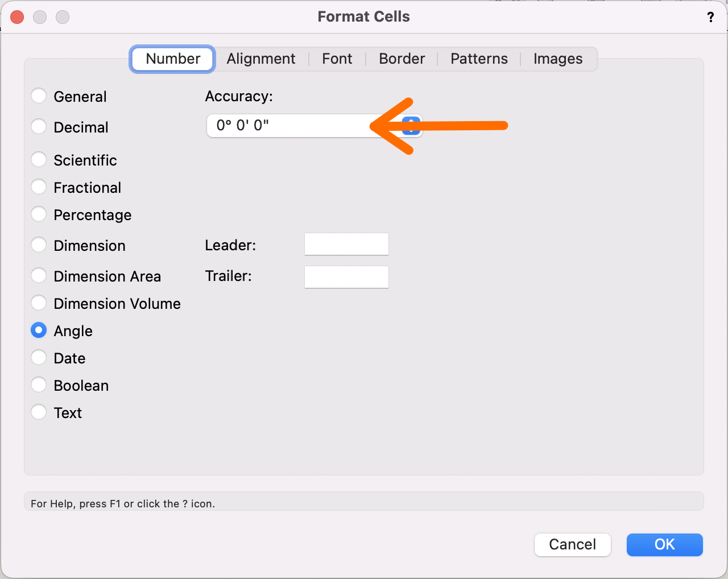Image resolution: width=728 pixels, height=579 pixels.
Task: Open the Patterns tab
Action: click(x=479, y=59)
